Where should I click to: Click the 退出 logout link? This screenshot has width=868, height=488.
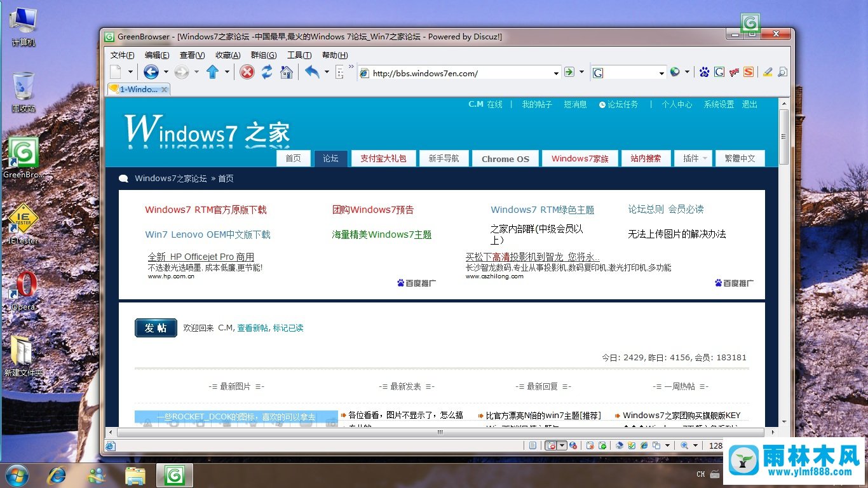pyautogui.click(x=750, y=104)
